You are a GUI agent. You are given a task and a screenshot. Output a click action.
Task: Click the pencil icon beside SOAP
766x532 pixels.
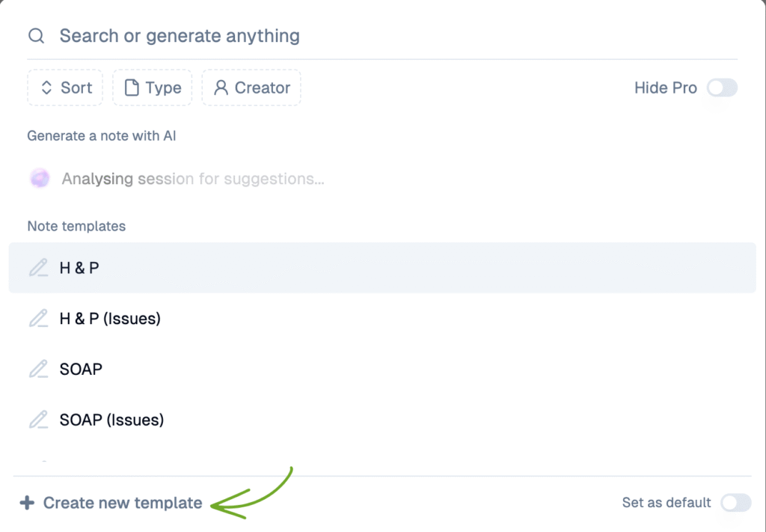click(38, 370)
